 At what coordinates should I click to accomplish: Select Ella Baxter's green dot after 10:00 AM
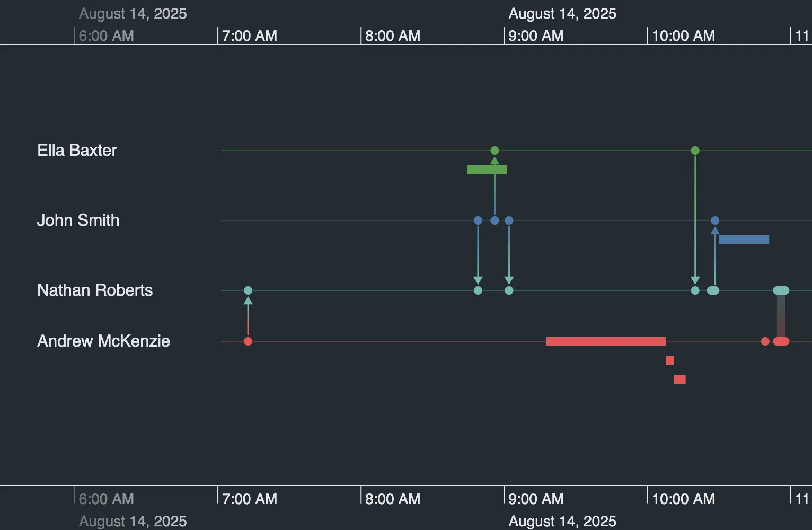click(695, 151)
